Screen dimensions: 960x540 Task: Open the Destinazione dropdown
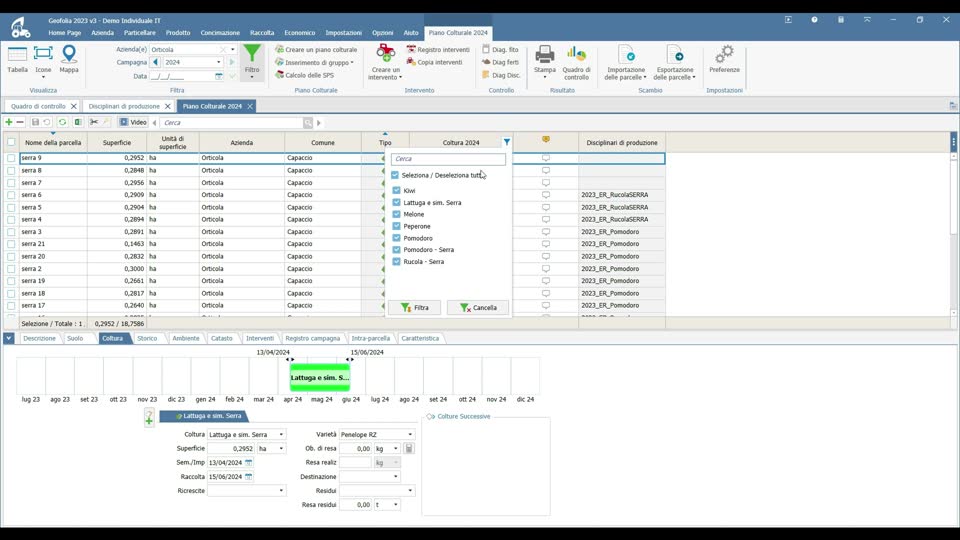[x=396, y=476]
